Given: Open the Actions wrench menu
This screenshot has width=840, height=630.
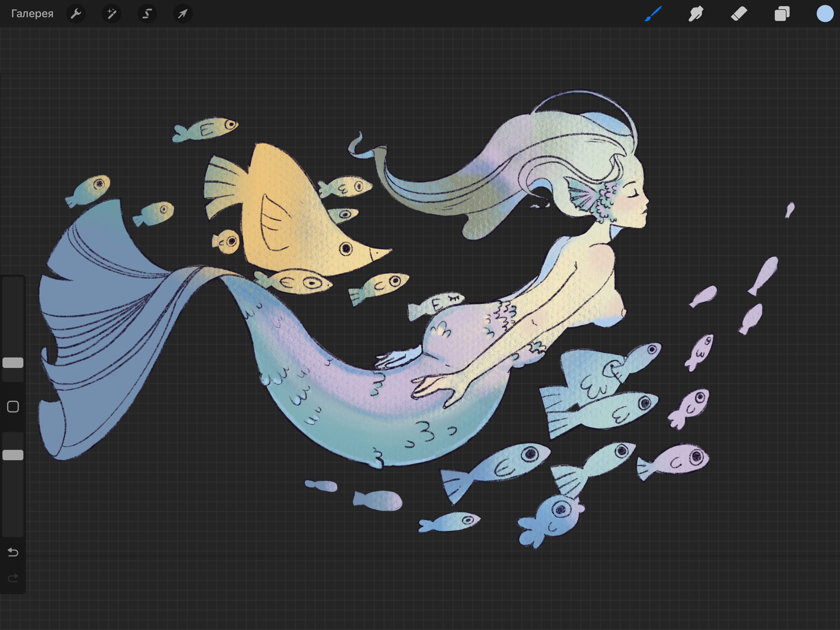Looking at the screenshot, I should (x=76, y=14).
